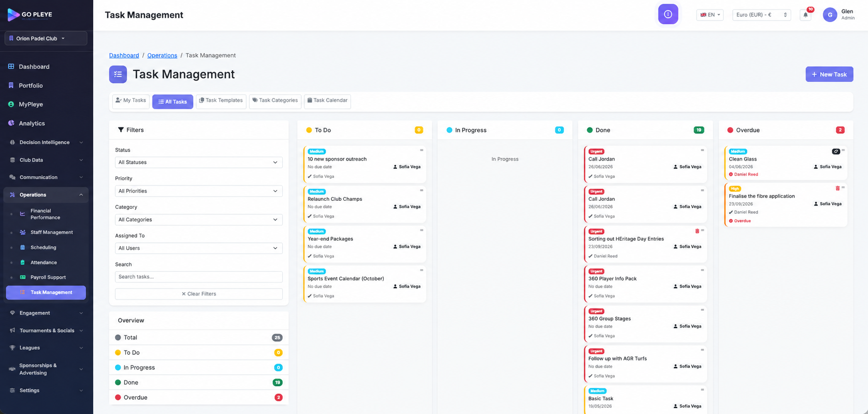Click the link icon on Clean Glass card
The width and height of the screenshot is (868, 414).
point(836,152)
